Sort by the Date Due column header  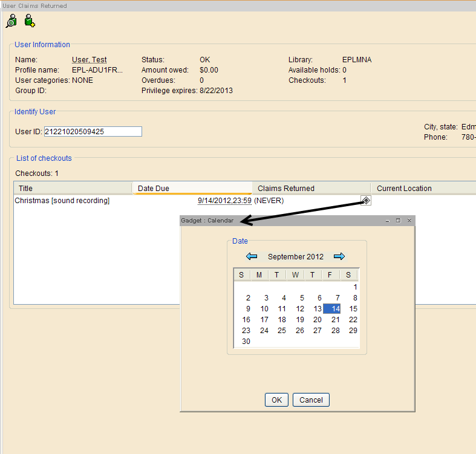(192, 188)
